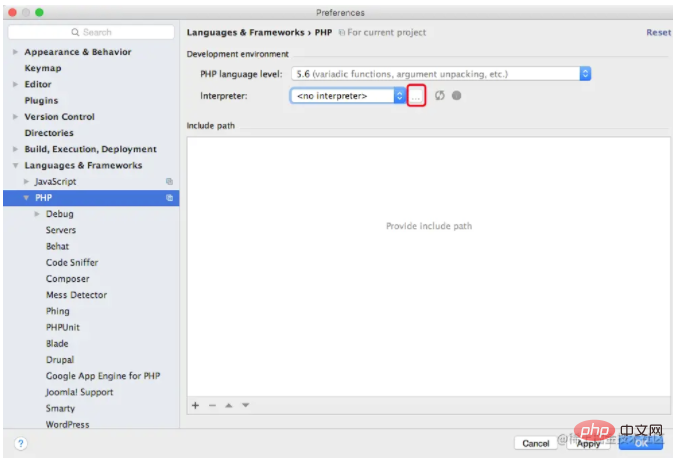
Task: Click the Languages & Frameworks breadcrumb text
Action: tap(245, 33)
